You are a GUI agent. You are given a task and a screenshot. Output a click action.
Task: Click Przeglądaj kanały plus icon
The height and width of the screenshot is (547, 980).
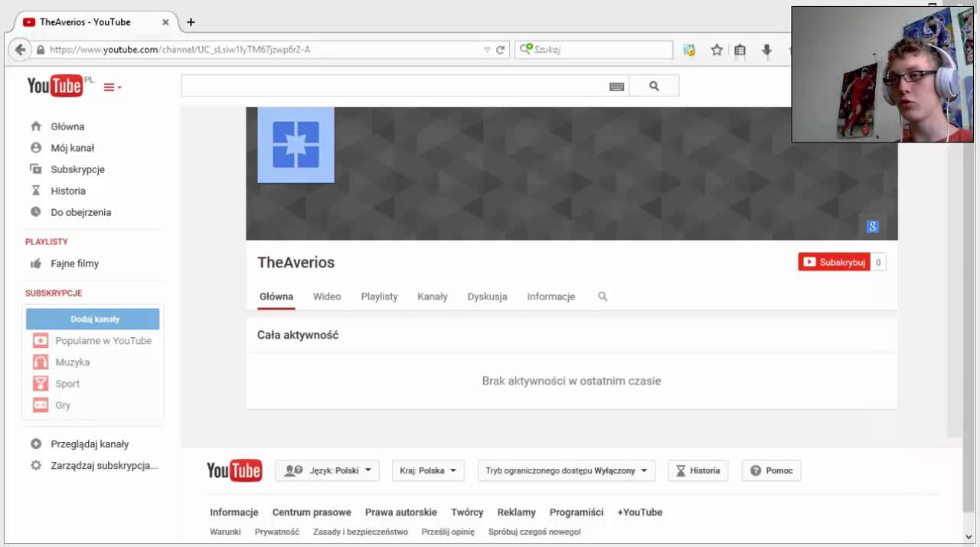(x=35, y=444)
